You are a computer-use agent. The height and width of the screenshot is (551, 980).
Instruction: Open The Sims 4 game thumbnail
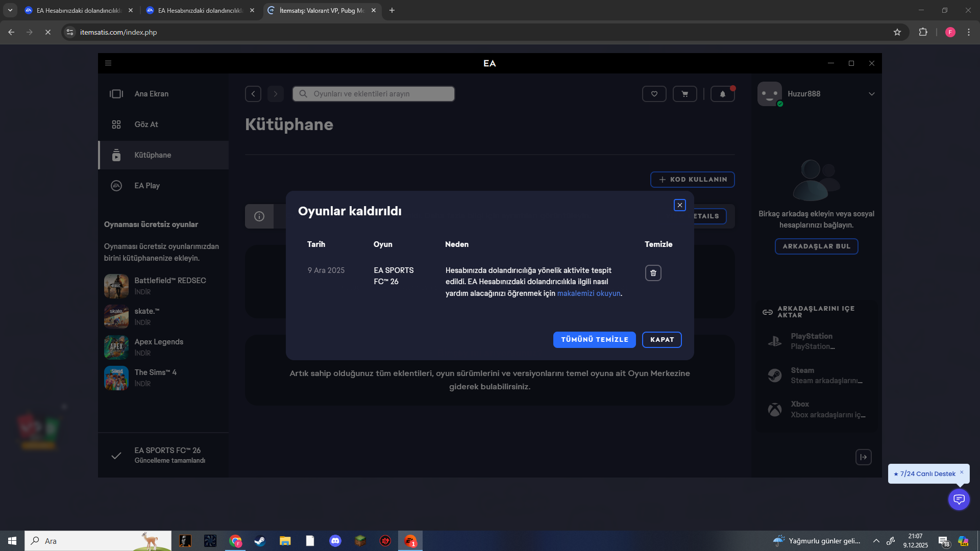coord(116,378)
